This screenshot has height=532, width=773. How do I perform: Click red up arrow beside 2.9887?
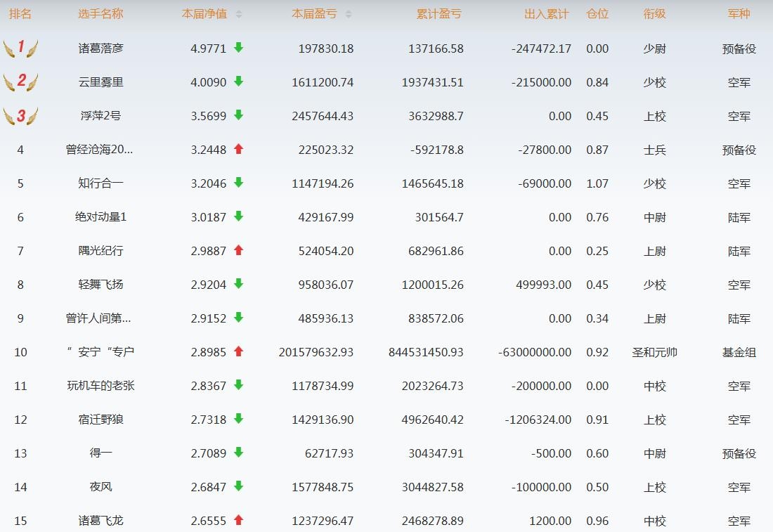point(238,250)
